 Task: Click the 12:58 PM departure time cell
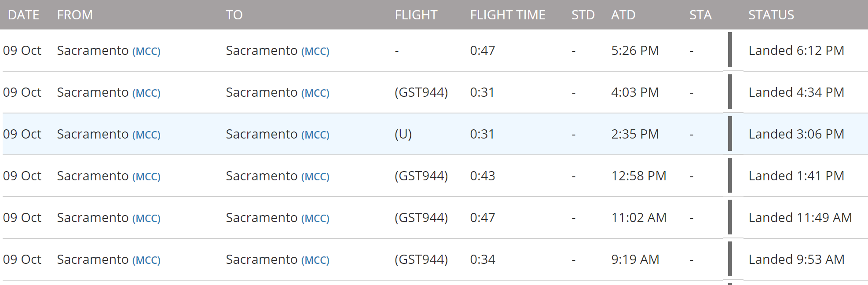point(638,176)
